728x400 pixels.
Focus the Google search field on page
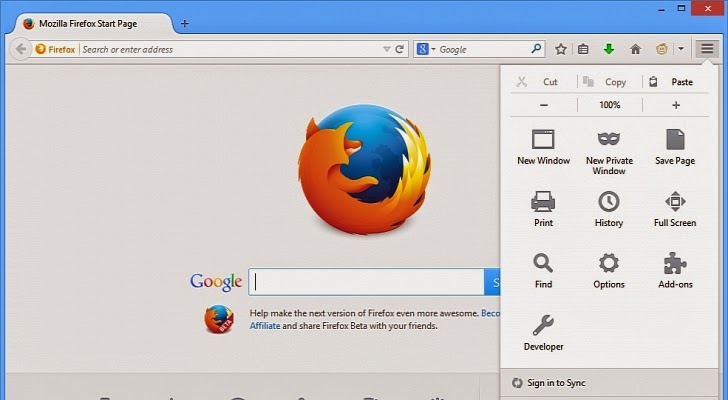click(366, 282)
